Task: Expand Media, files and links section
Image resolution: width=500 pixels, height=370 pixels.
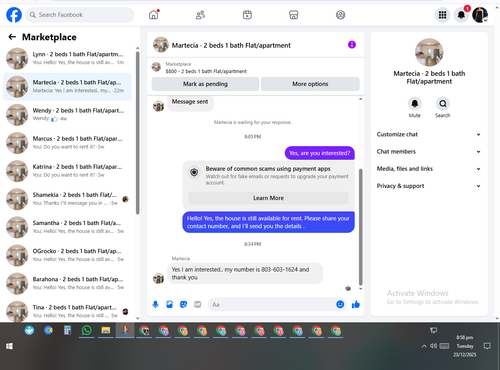Action: pos(429,169)
